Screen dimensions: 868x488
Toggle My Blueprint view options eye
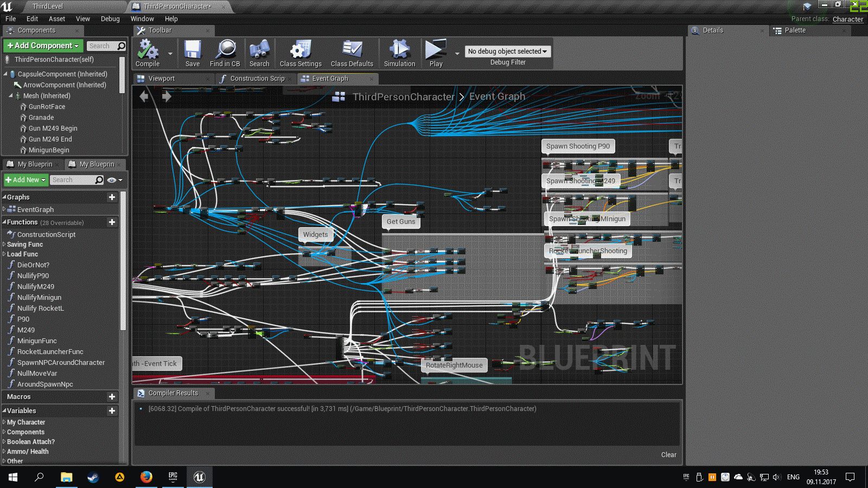[112, 180]
